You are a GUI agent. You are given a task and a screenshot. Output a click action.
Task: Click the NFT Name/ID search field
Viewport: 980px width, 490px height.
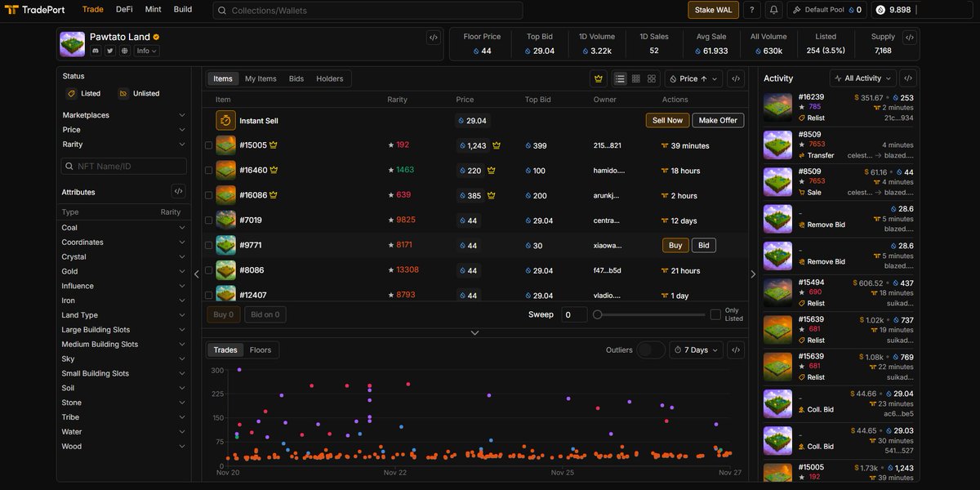click(x=124, y=166)
